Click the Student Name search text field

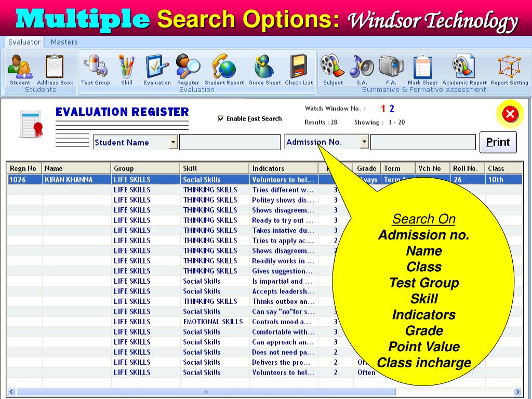click(230, 142)
